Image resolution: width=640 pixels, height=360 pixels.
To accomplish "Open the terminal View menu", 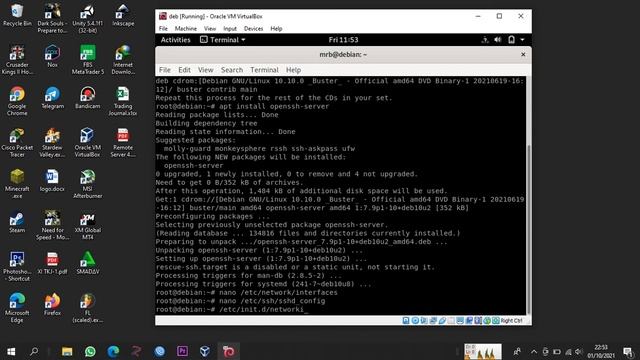I will [x=206, y=70].
